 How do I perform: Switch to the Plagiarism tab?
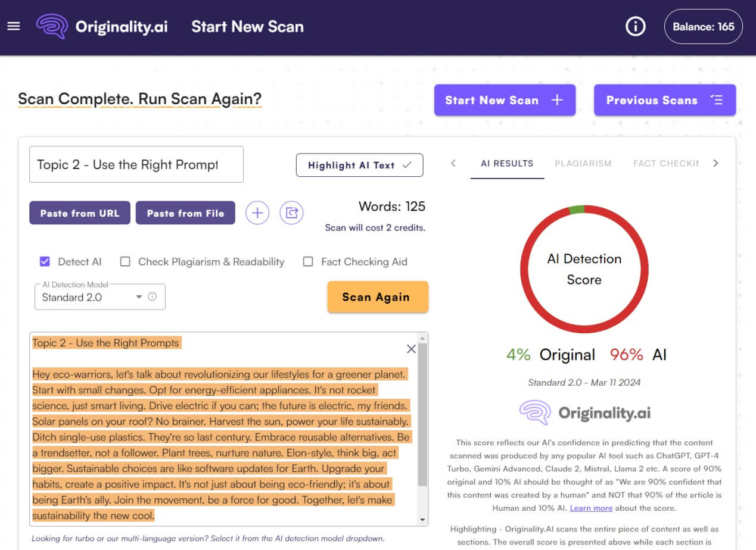583,163
